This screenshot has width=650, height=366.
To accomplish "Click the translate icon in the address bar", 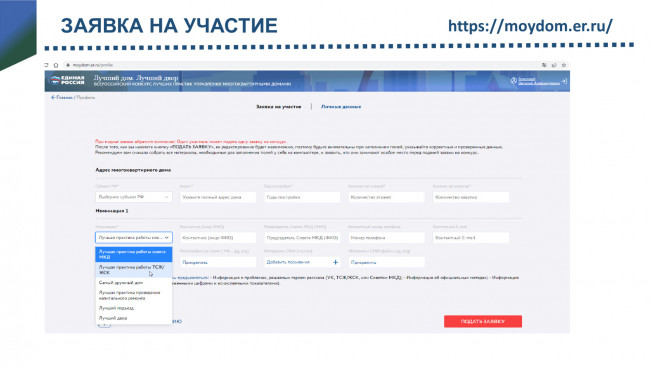I will tap(544, 65).
